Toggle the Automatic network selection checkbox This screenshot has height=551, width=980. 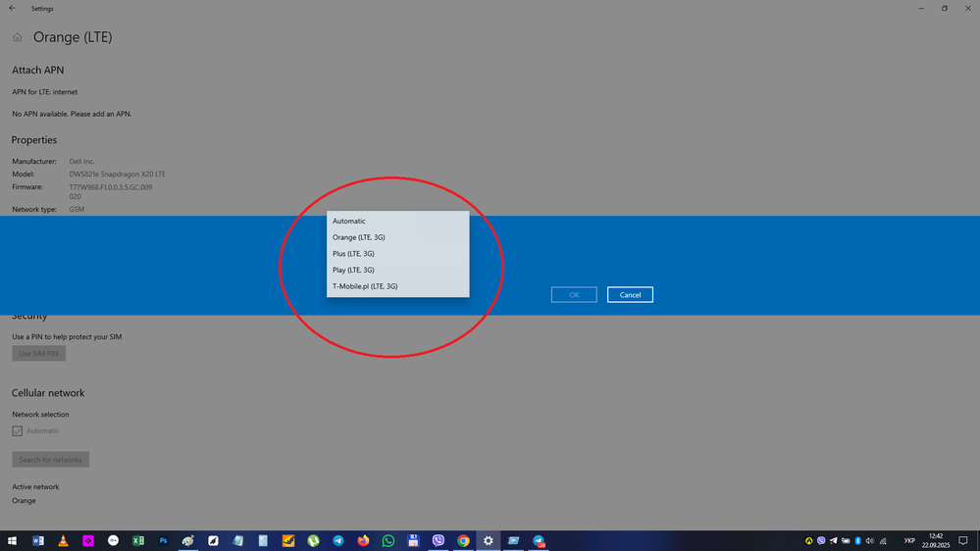click(18, 431)
